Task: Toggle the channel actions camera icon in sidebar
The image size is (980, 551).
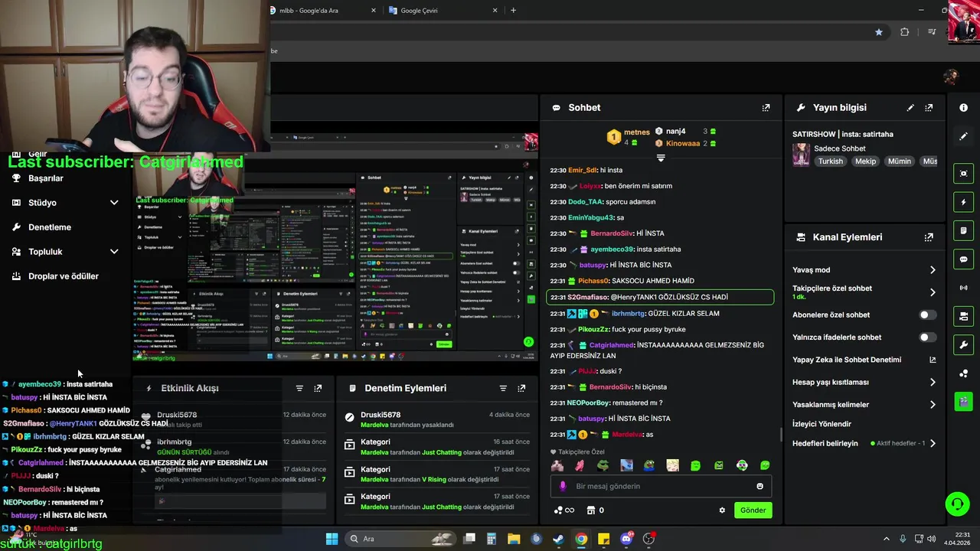Action: tap(963, 316)
